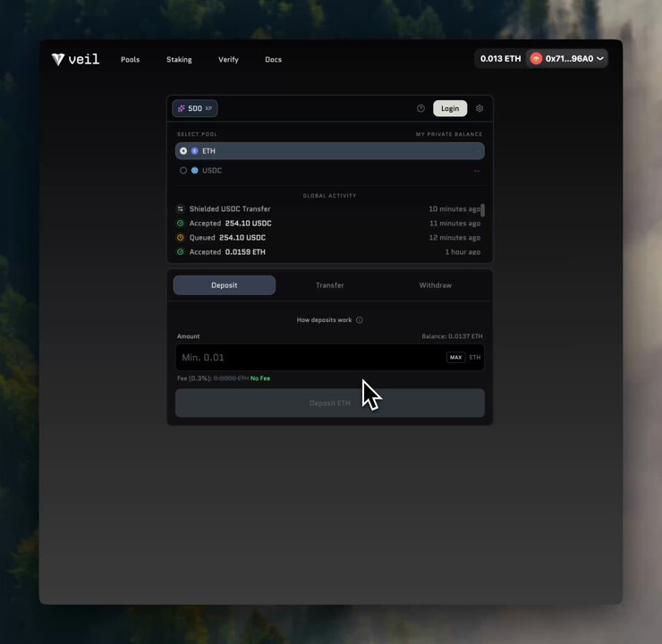Click How deposits work link

pos(324,320)
